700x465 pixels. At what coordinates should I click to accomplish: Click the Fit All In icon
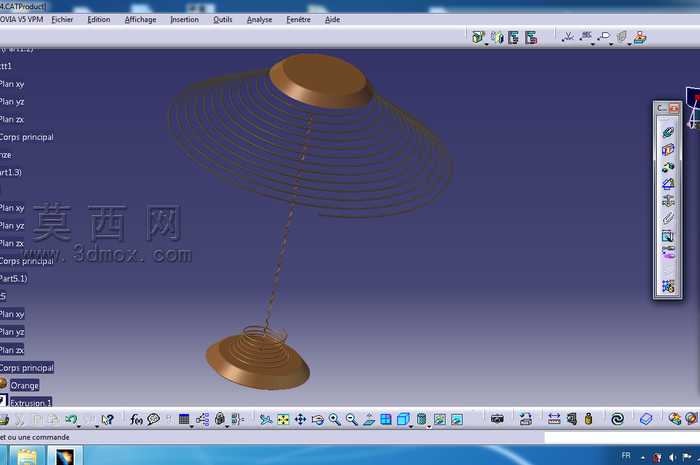(283, 419)
